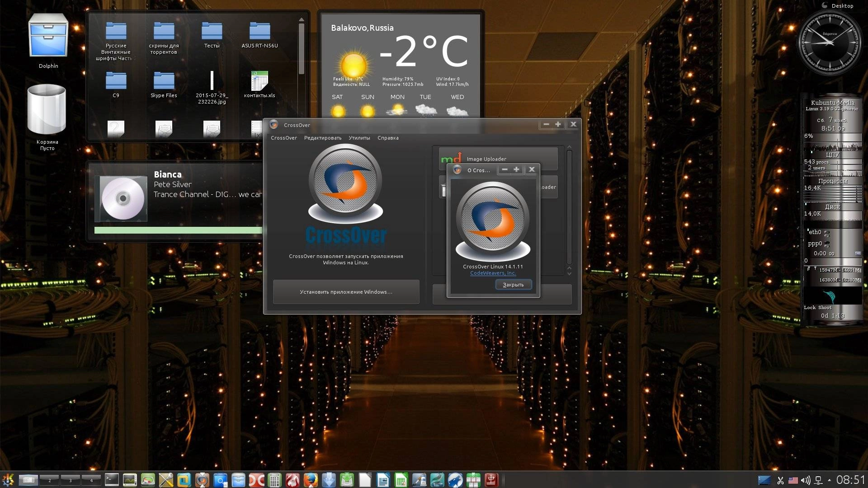Image resolution: width=868 pixels, height=488 pixels.
Task: Open the blue bird globe taskbar icon
Action: tap(455, 479)
